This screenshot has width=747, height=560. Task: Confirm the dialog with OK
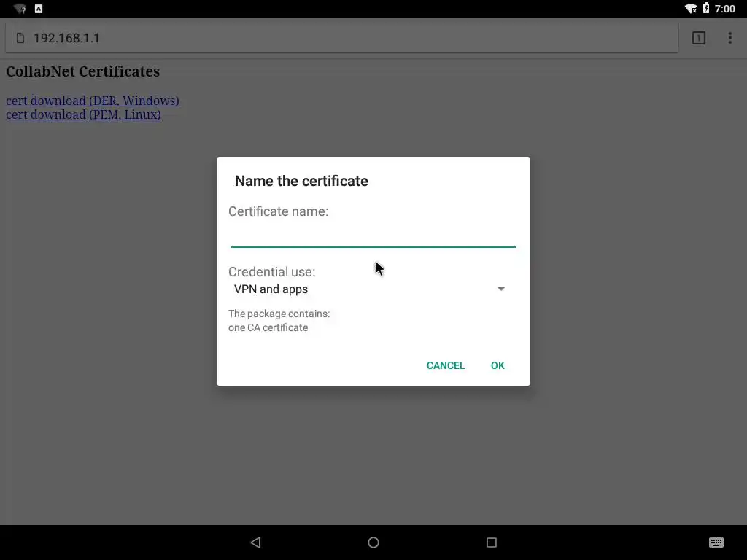[498, 365]
